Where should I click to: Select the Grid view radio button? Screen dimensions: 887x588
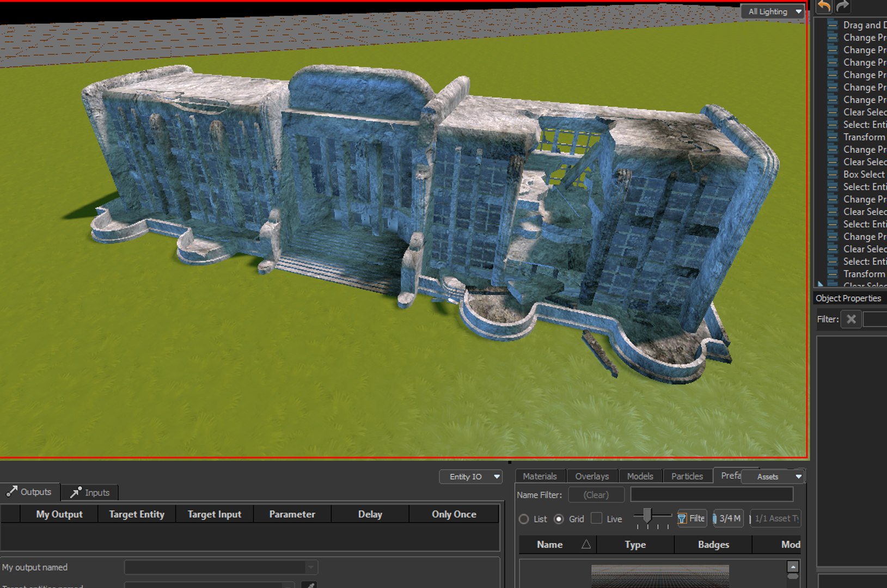tap(559, 519)
